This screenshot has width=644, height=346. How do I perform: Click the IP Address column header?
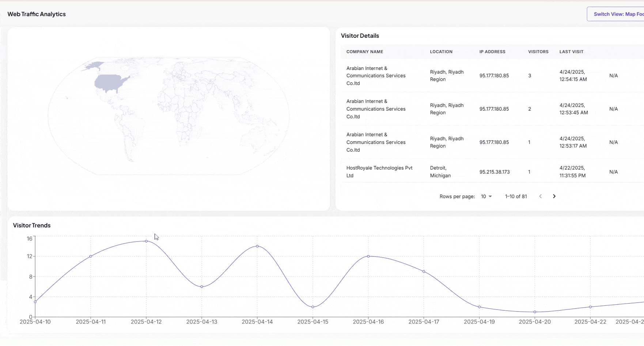pyautogui.click(x=492, y=52)
